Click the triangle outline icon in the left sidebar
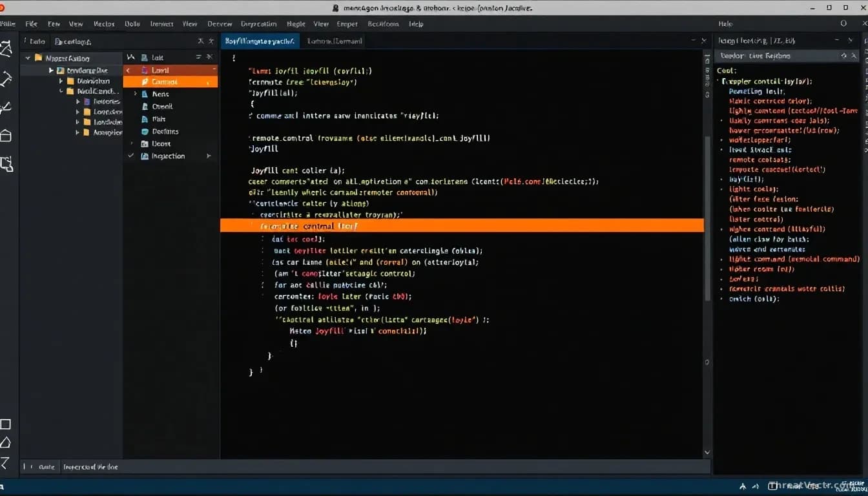The width and height of the screenshot is (868, 496). pyautogui.click(x=5, y=442)
